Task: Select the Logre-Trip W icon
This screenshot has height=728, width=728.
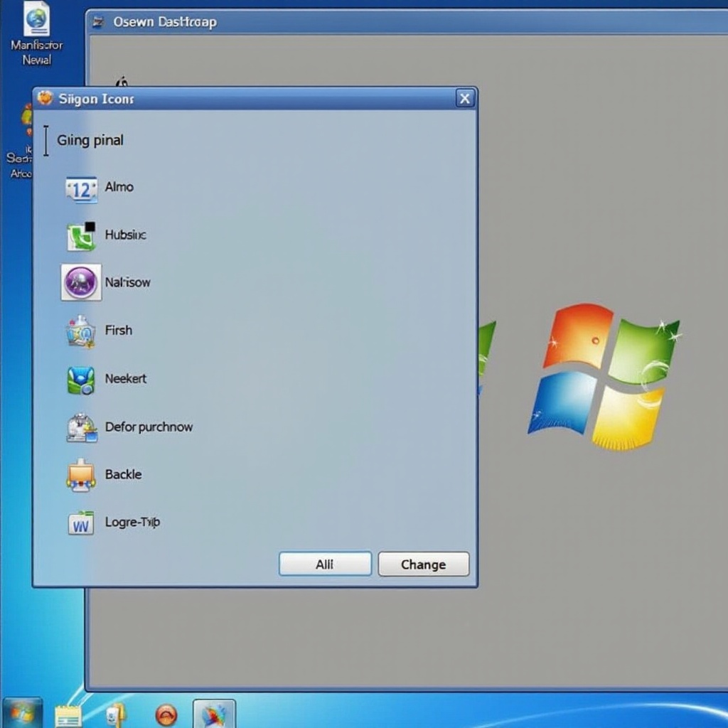Action: [x=81, y=523]
